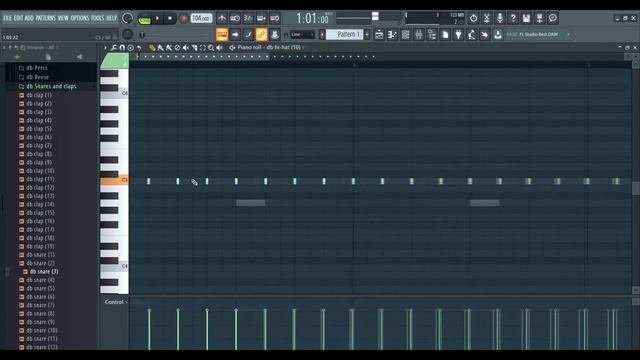Select the Slice tool in piano roll
This screenshot has width=640, height=360.
click(x=194, y=48)
